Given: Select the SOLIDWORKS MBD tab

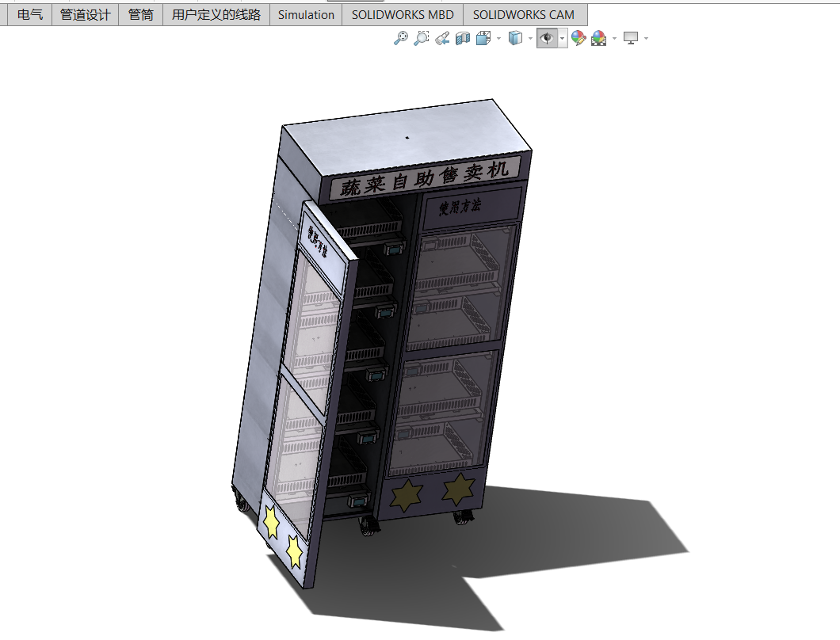Looking at the screenshot, I should coord(403,15).
